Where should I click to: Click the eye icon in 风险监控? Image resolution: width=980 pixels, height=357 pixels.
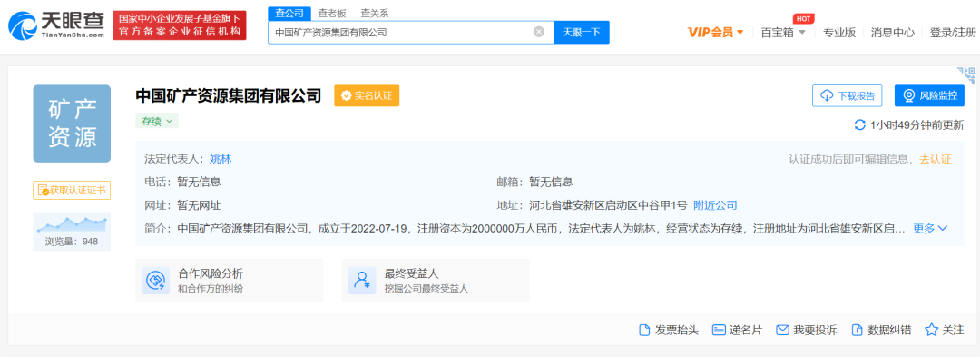[x=908, y=95]
